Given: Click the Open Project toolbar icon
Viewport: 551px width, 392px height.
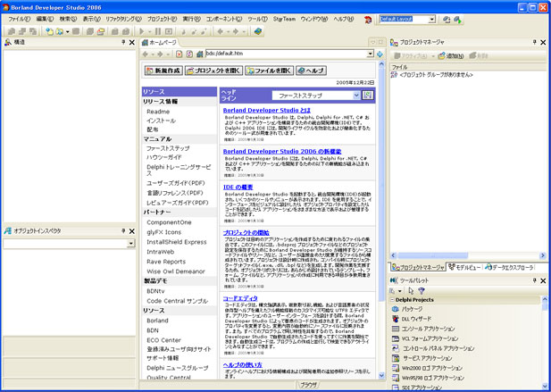Looking at the screenshot, I should (101, 31).
